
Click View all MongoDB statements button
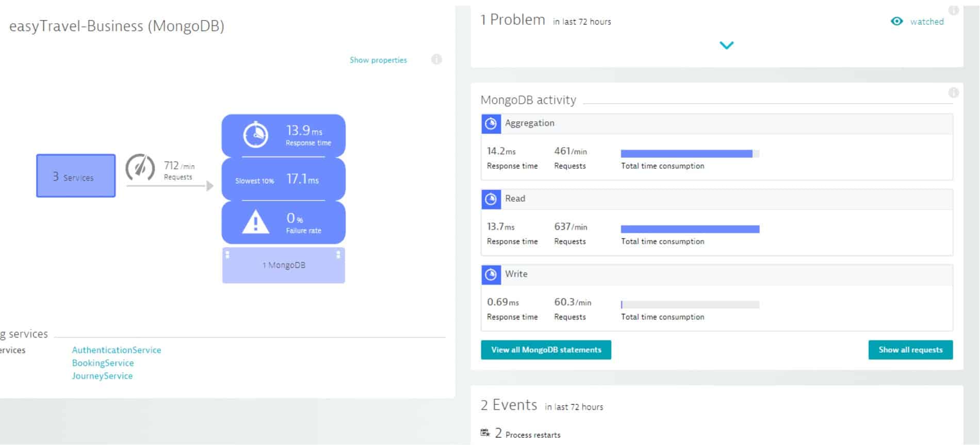tap(546, 349)
